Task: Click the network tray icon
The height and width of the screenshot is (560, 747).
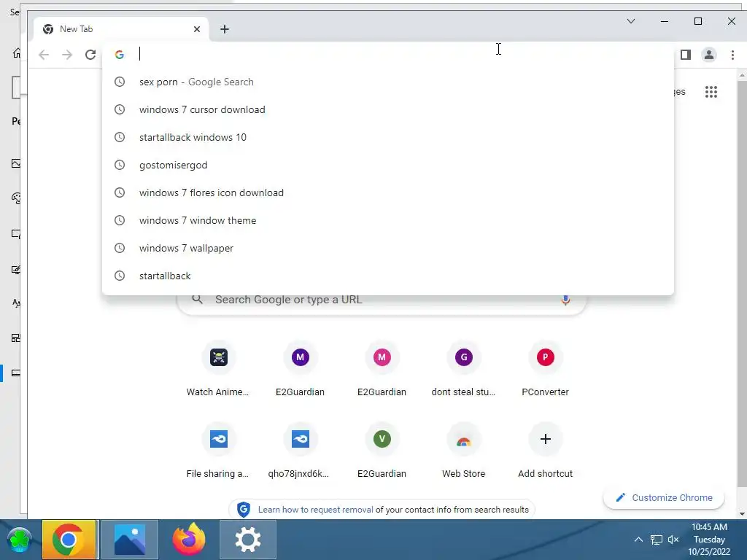Action: pyautogui.click(x=656, y=540)
